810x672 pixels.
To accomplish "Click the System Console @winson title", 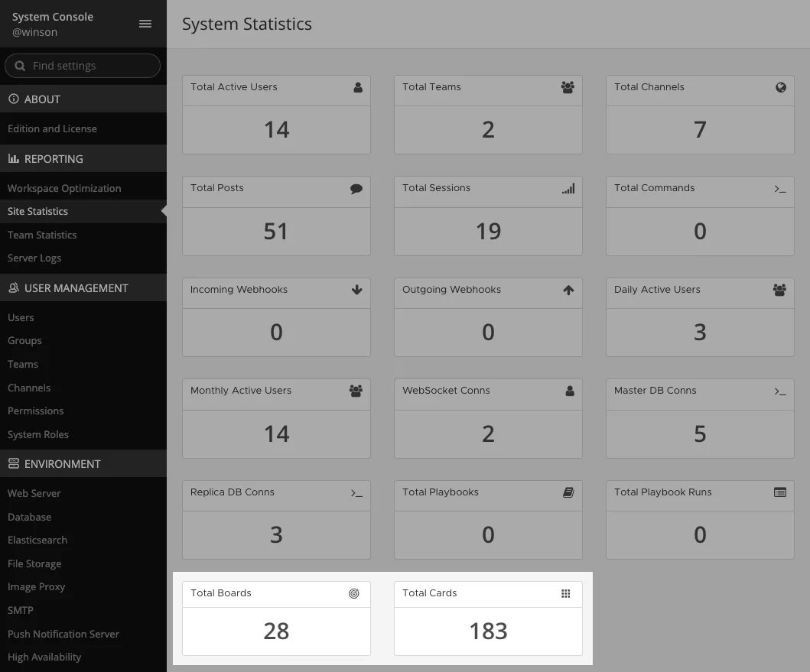I will (53, 24).
